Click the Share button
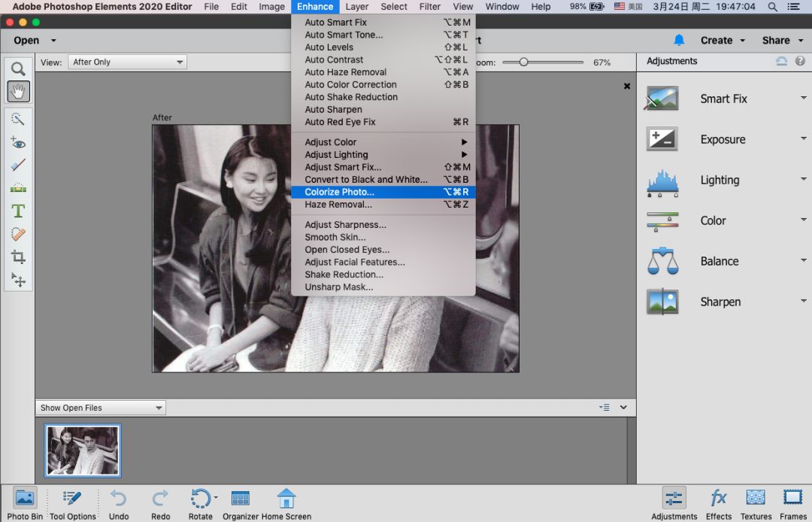The height and width of the screenshot is (522, 812). pyautogui.click(x=781, y=41)
